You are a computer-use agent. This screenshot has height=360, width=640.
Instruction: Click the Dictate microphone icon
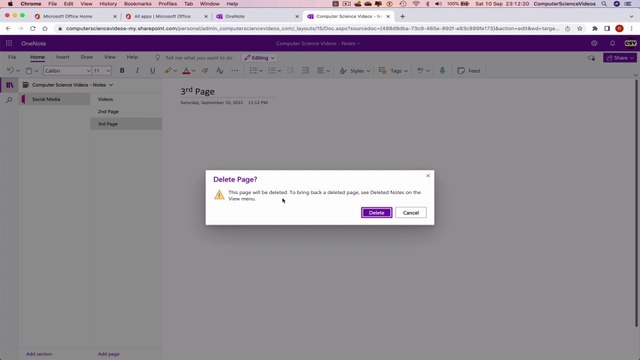pyautogui.click(x=442, y=71)
